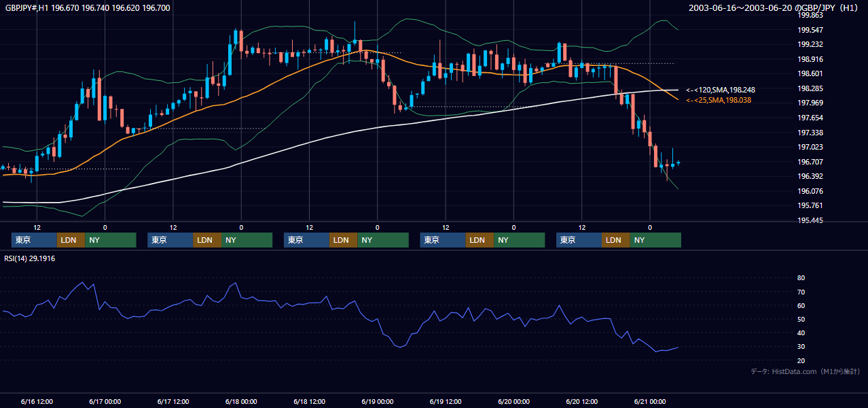This screenshot has width=868, height=408.
Task: Click the 197.023 price axis label
Action: (x=810, y=147)
